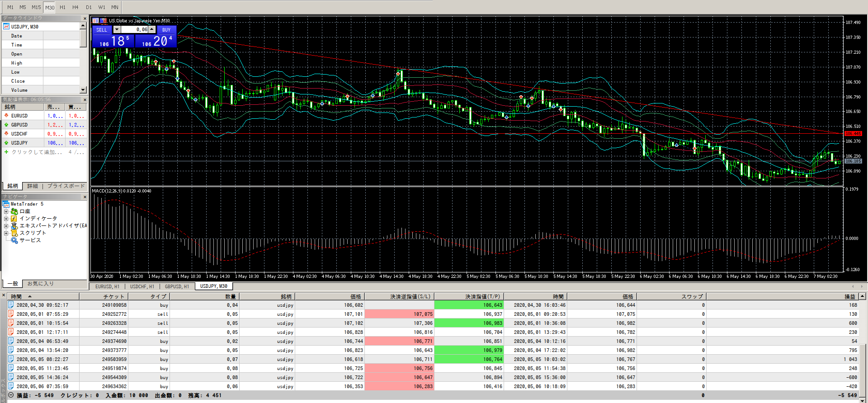
Task: Switch timeframe to H1
Action: (x=62, y=7)
